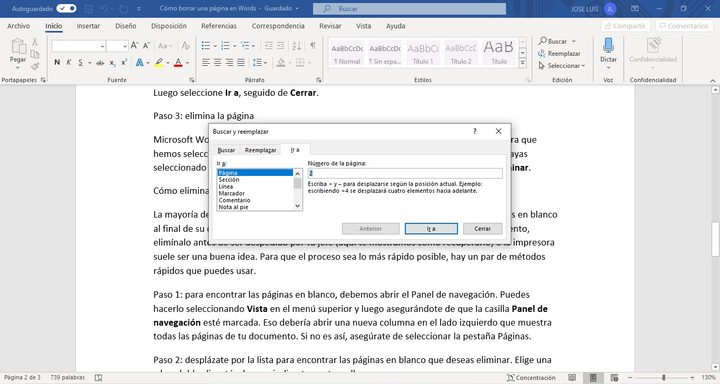Switch to Print Layout view in status bar
This screenshot has height=384, width=720.
click(593, 378)
